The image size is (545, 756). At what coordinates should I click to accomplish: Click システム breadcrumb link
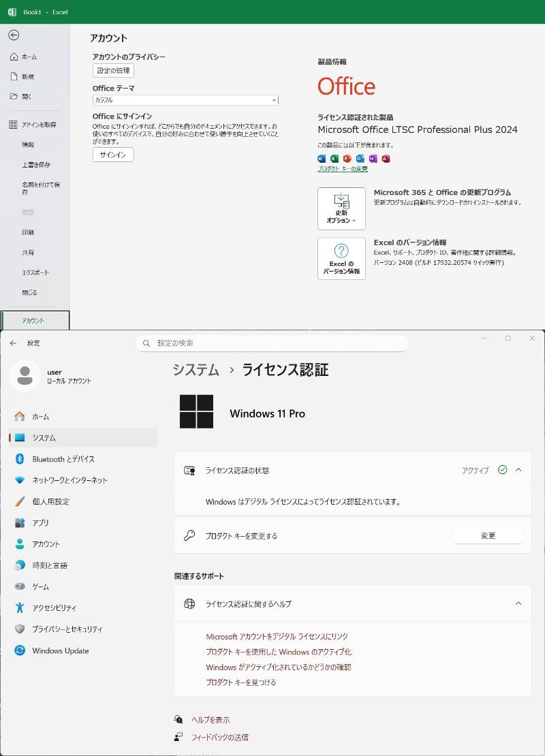pos(196,370)
